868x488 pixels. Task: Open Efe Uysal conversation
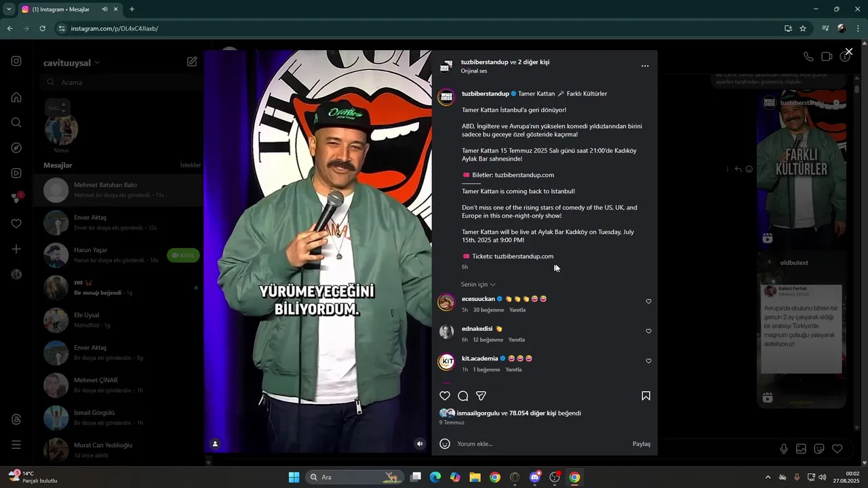click(x=119, y=321)
